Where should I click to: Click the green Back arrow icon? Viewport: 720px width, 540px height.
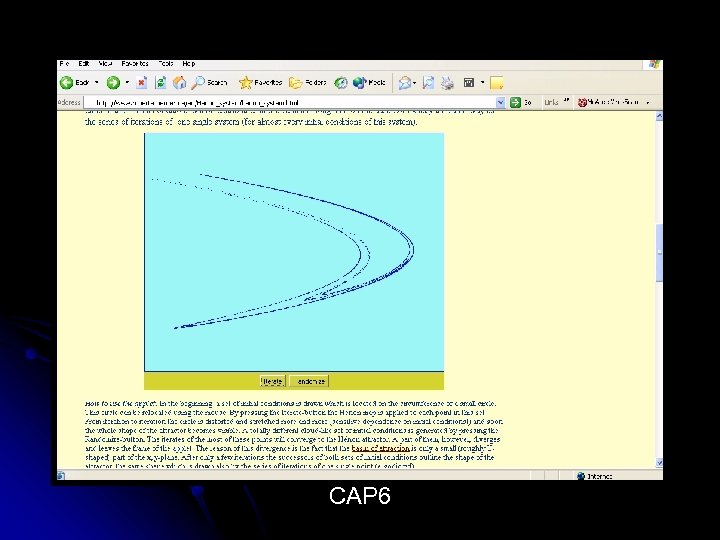(x=67, y=83)
